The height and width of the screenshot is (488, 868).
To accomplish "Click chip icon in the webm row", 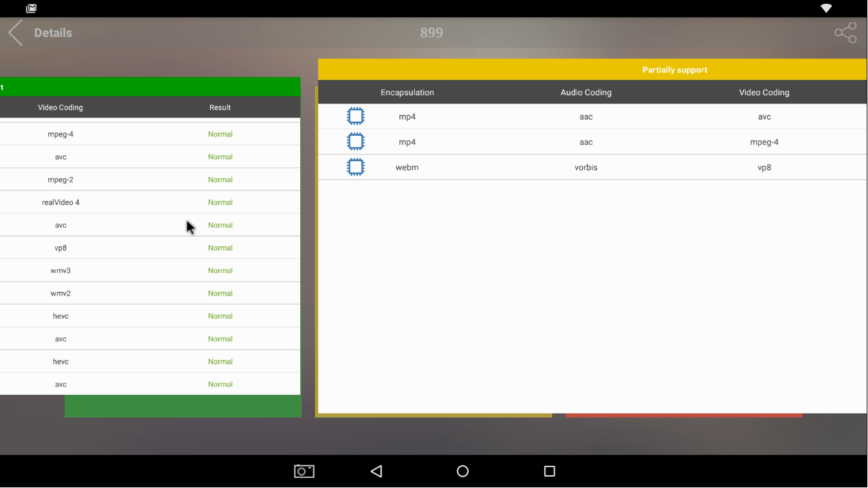I will [356, 167].
